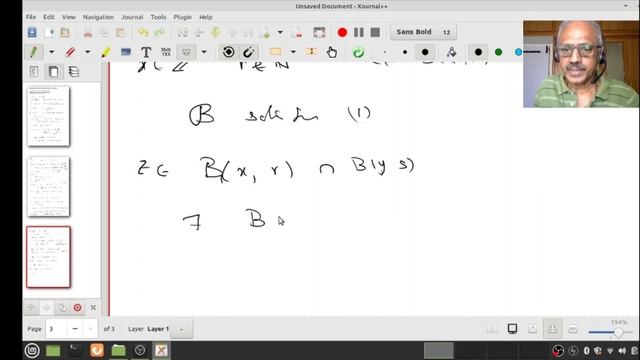Toggle the Fill bucket option
This screenshot has width=640, height=360.
tap(451, 52)
